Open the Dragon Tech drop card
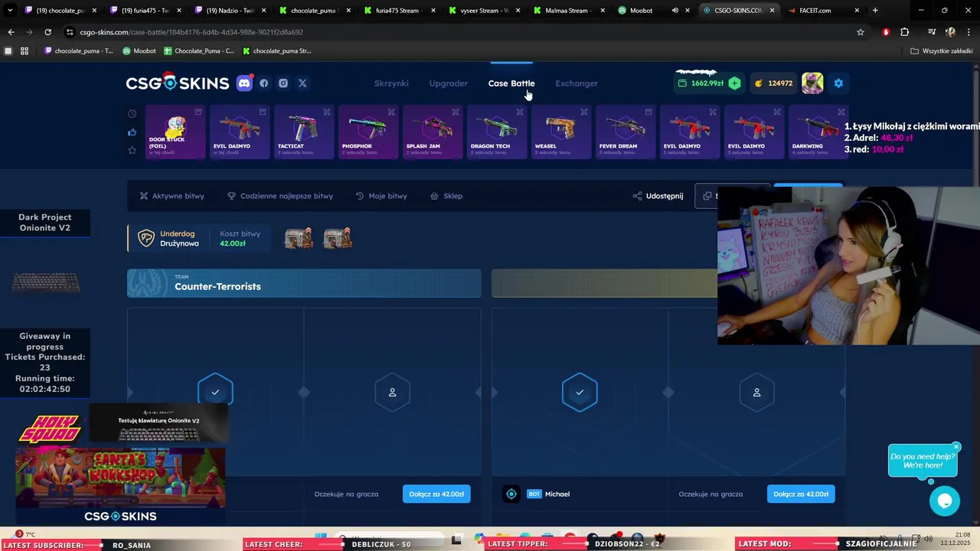980x551 pixels. [x=497, y=132]
